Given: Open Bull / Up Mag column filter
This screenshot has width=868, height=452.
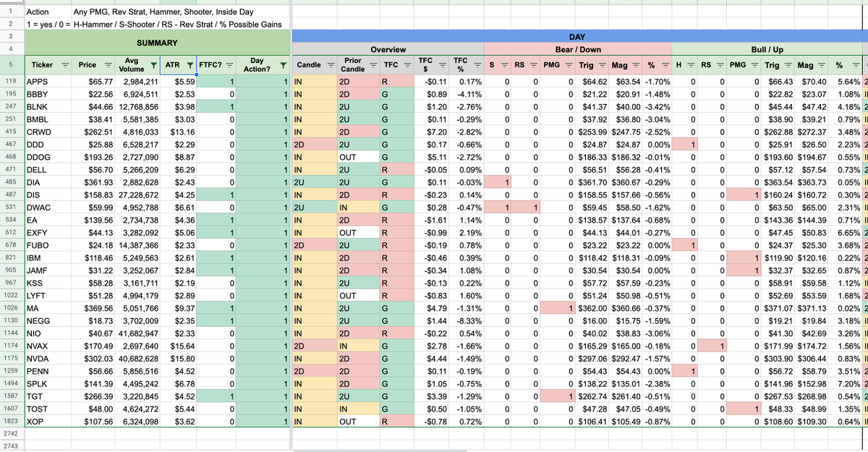Looking at the screenshot, I should (822, 65).
